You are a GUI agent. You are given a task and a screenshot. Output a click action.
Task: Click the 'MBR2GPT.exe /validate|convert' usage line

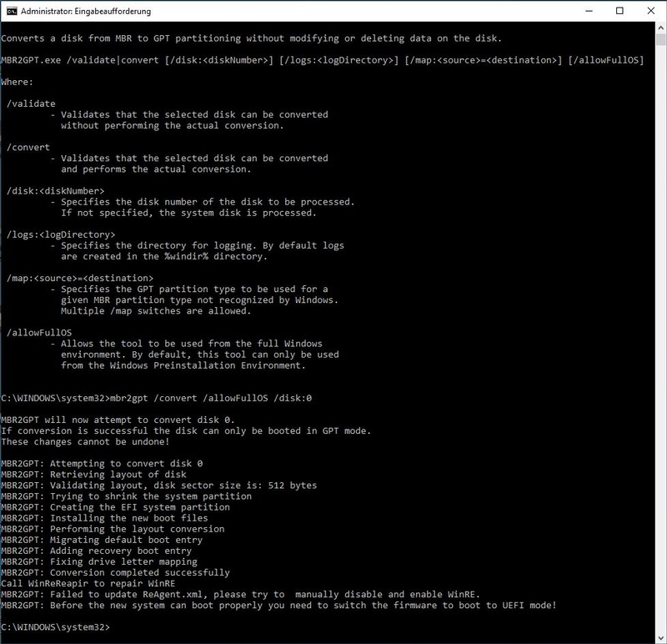point(323,60)
